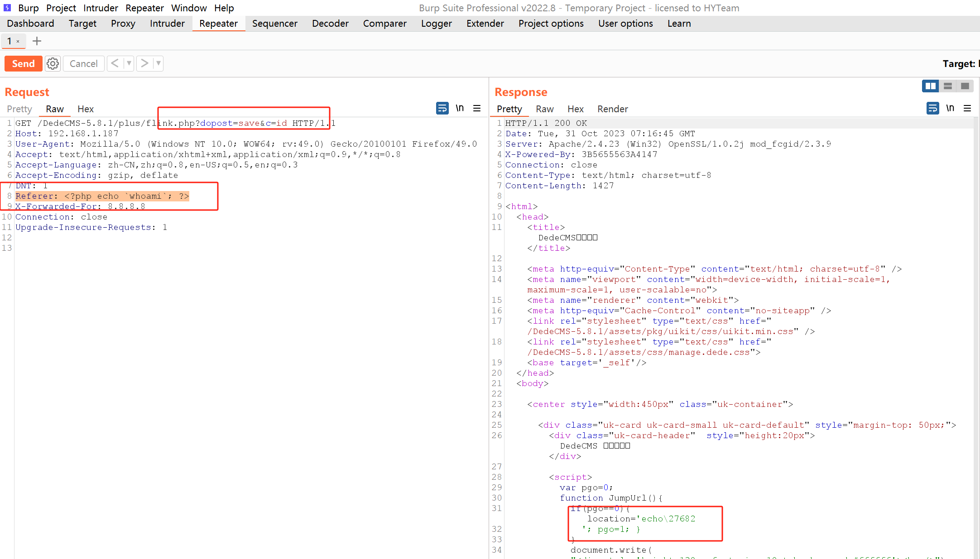Click the Target label at top right
The height and width of the screenshot is (559, 980).
[x=959, y=64]
